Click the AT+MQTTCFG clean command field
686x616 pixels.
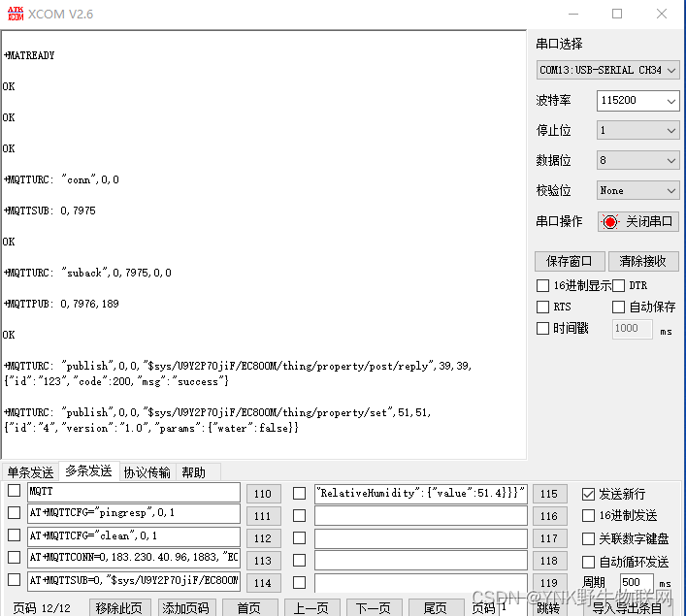[134, 536]
